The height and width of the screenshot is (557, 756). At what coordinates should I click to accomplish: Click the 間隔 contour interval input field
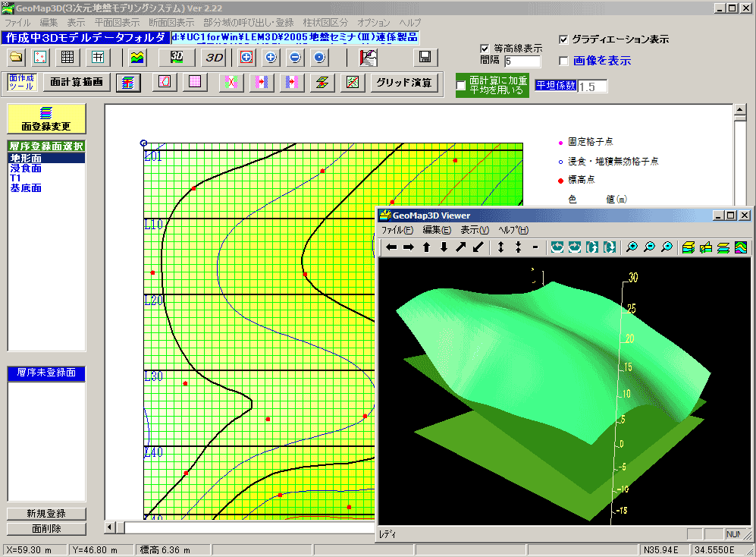(x=522, y=61)
